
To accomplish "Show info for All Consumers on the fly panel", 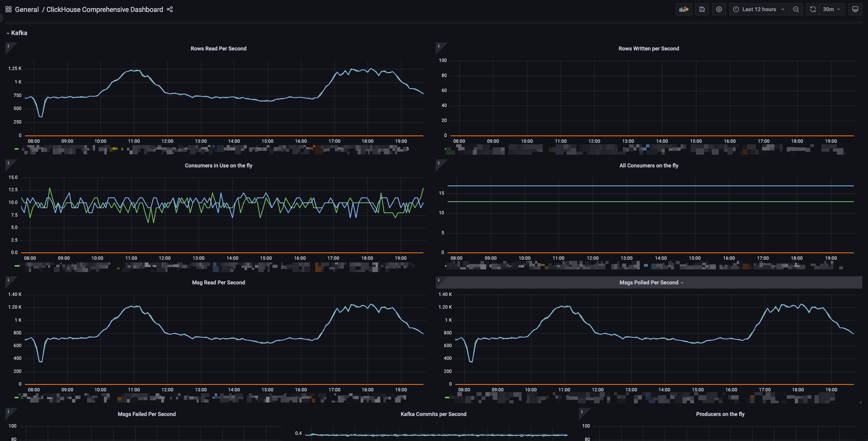I will (439, 163).
